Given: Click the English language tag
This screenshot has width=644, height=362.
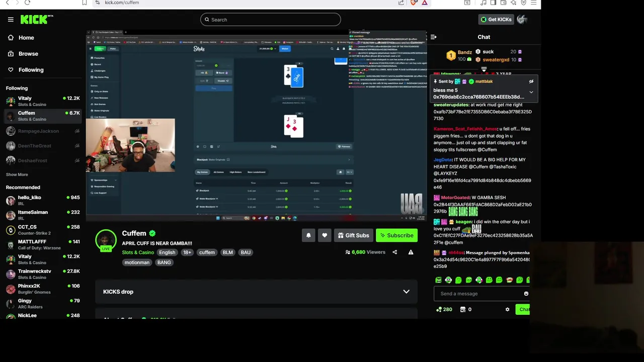Looking at the screenshot, I should click(167, 252).
